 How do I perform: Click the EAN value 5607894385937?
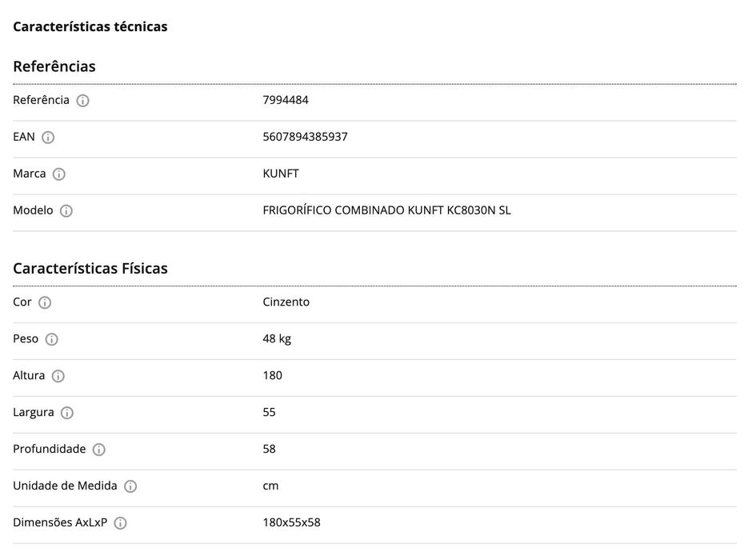305,137
